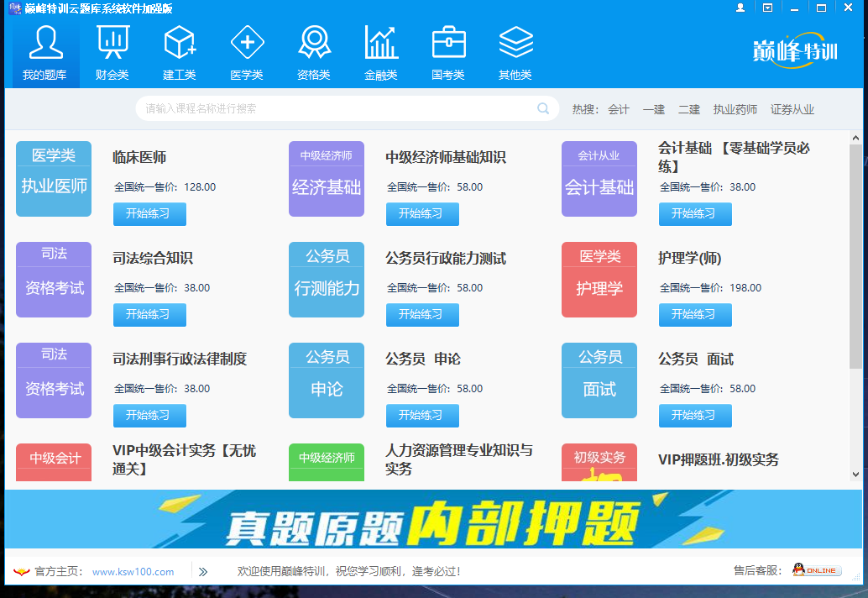Image resolution: width=868 pixels, height=598 pixels.
Task: Open the VIP押题班.初级实务 title
Action: (x=719, y=459)
